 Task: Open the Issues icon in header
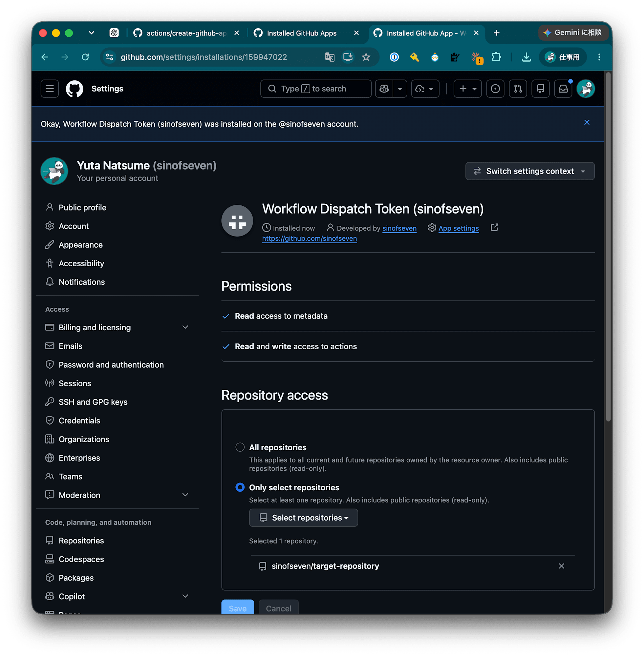pos(495,89)
